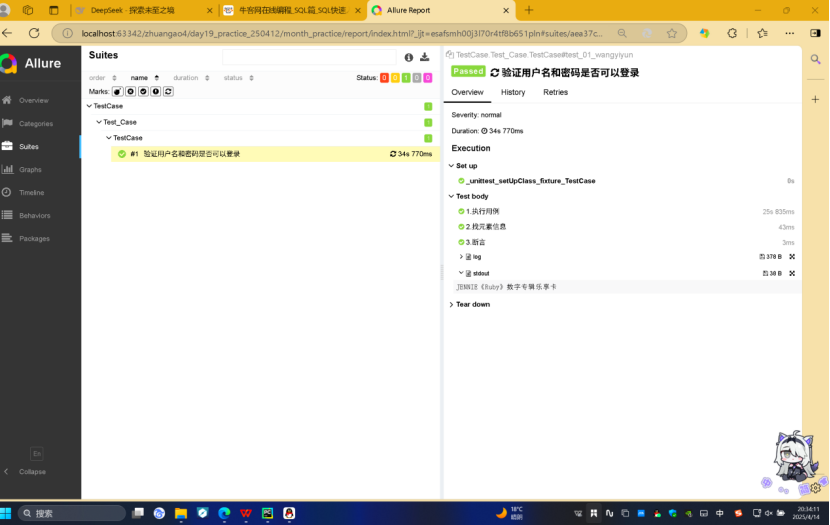Toggle the new-passed (check) mark filter

point(143,92)
